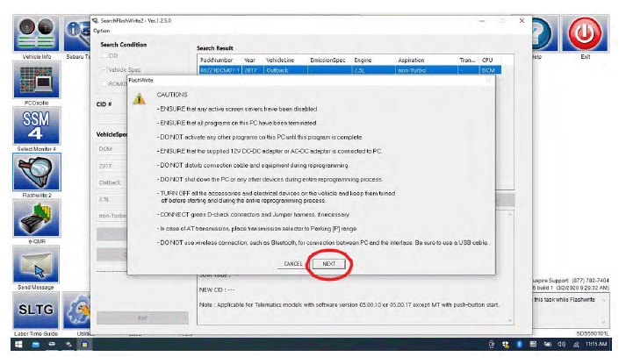Open the Send Message envelope icon
626x364 pixels.
tap(36, 264)
